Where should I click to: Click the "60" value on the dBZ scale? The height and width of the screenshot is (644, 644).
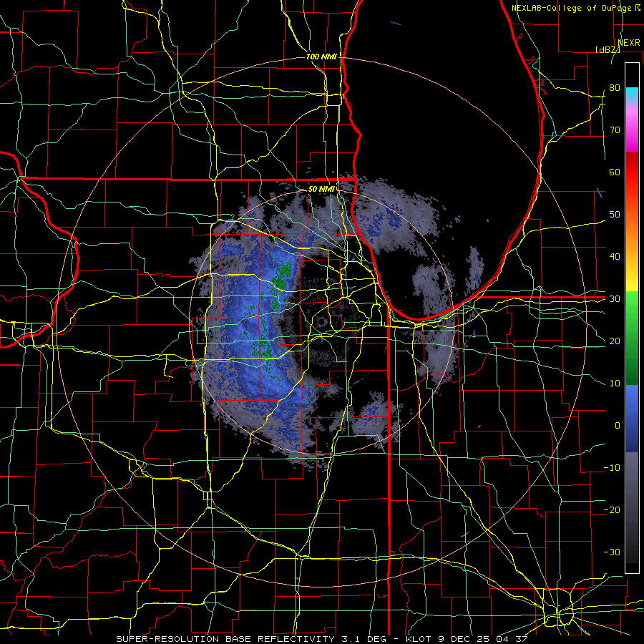[615, 172]
